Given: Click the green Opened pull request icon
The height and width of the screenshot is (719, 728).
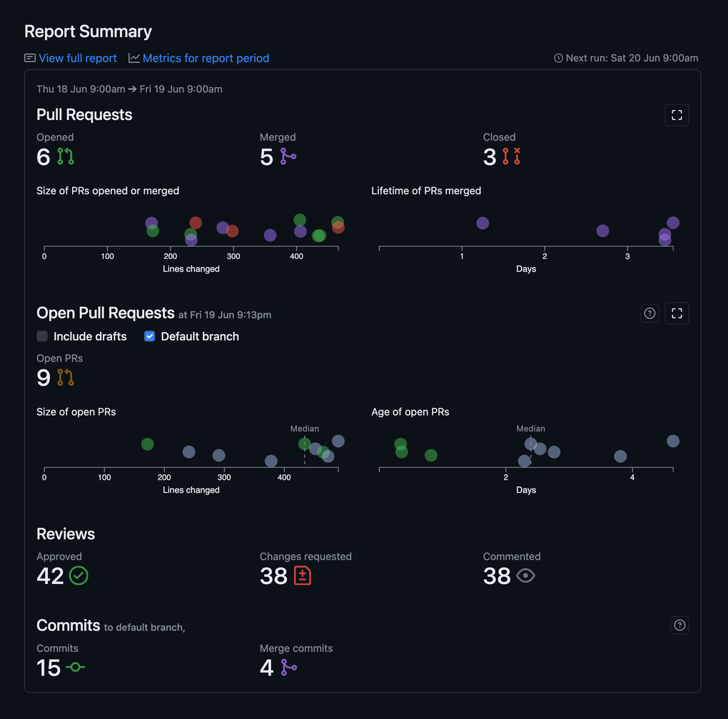Looking at the screenshot, I should coord(66,156).
